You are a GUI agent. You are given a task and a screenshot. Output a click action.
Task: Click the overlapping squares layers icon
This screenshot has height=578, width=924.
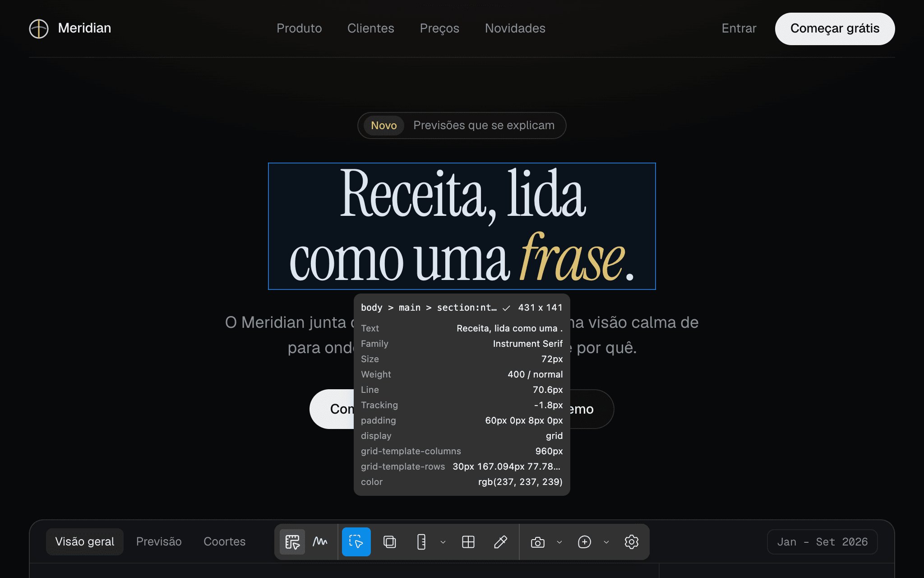(390, 542)
